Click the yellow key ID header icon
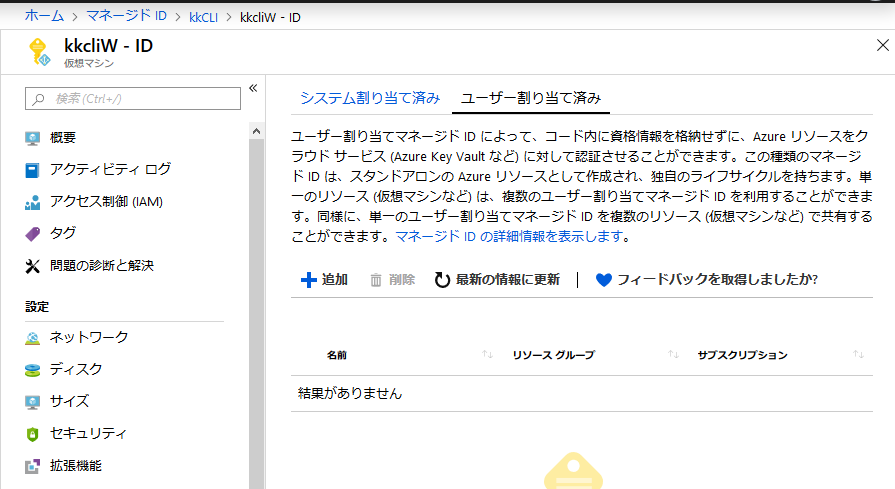Viewport: 895px width, 489px height. (x=39, y=52)
